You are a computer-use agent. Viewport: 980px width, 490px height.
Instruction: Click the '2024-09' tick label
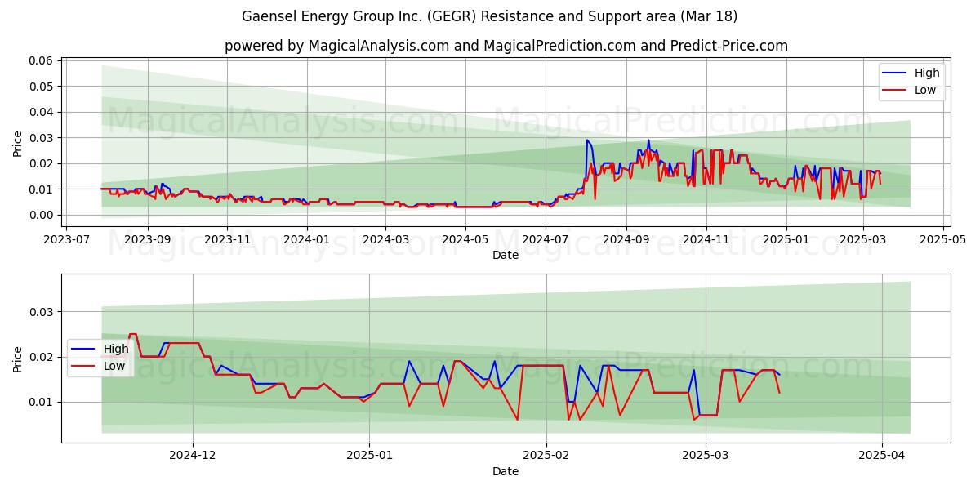(626, 241)
